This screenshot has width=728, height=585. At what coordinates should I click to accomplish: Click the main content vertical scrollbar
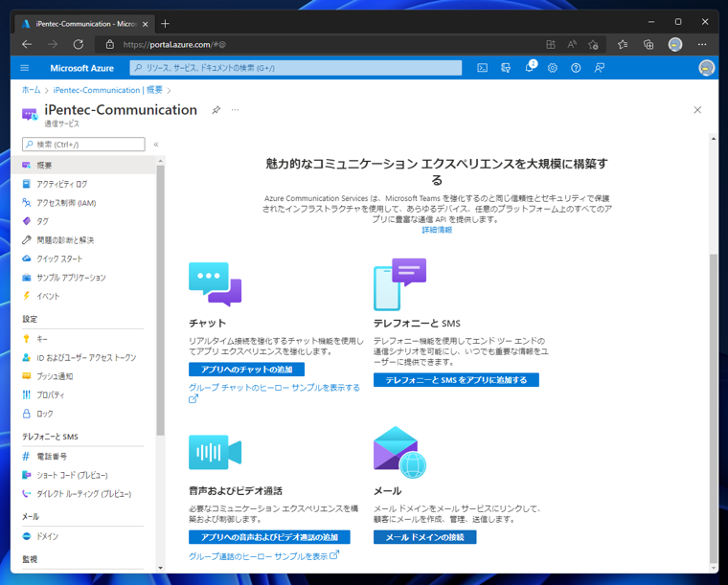pyautogui.click(x=714, y=407)
